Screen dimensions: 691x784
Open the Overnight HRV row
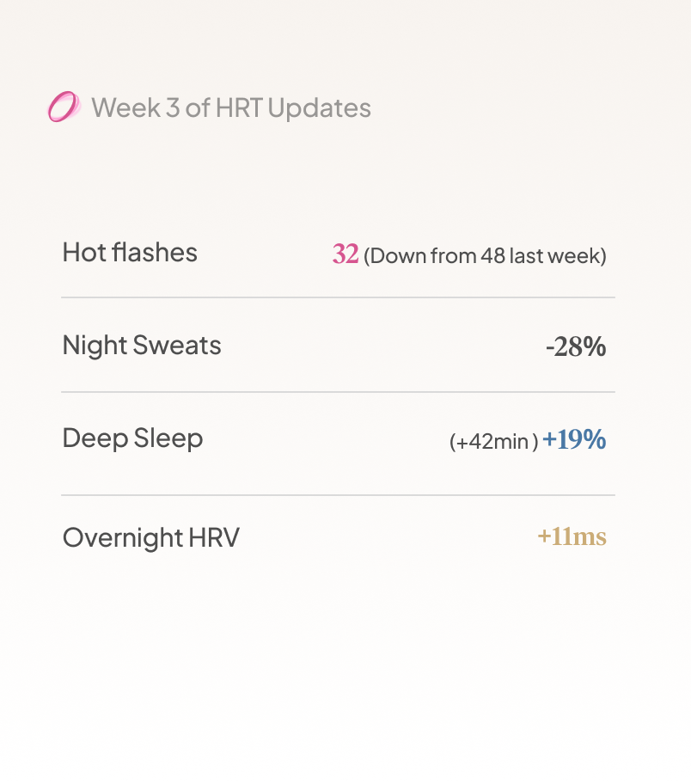coord(338,537)
